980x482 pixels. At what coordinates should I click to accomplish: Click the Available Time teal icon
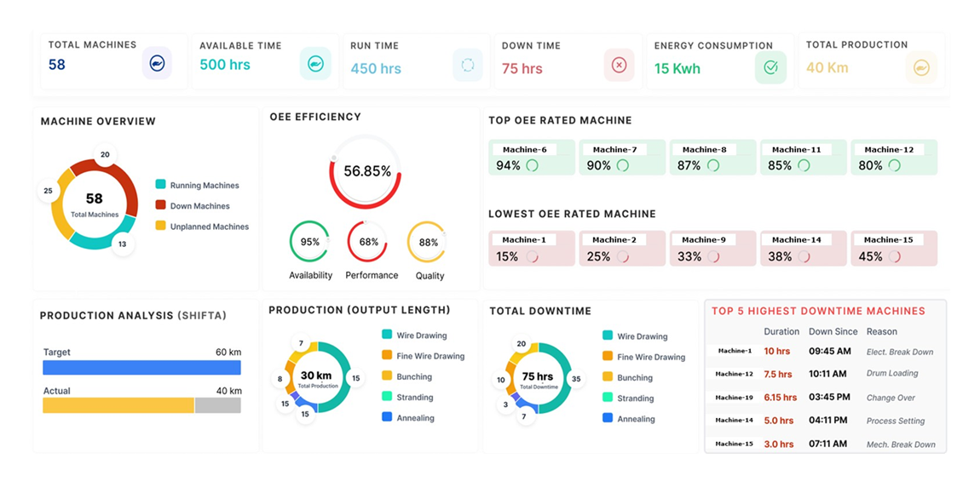pos(315,64)
